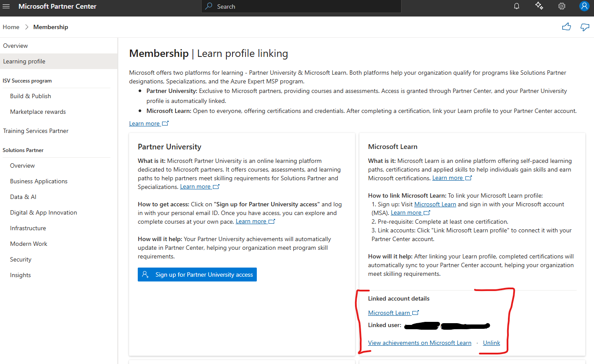Open Modern Work in the sidebar
The height and width of the screenshot is (364, 594).
coord(29,244)
